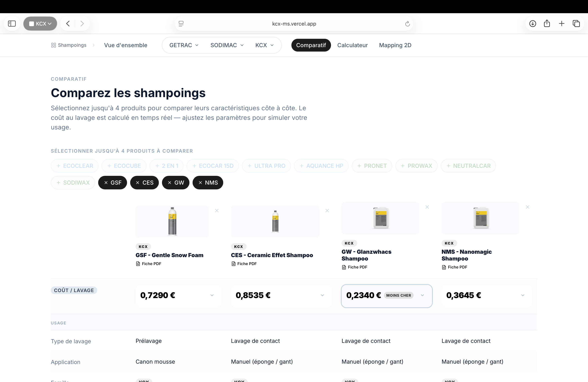Remove NMS column with its X icon
This screenshot has height=382, width=588.
527,207
